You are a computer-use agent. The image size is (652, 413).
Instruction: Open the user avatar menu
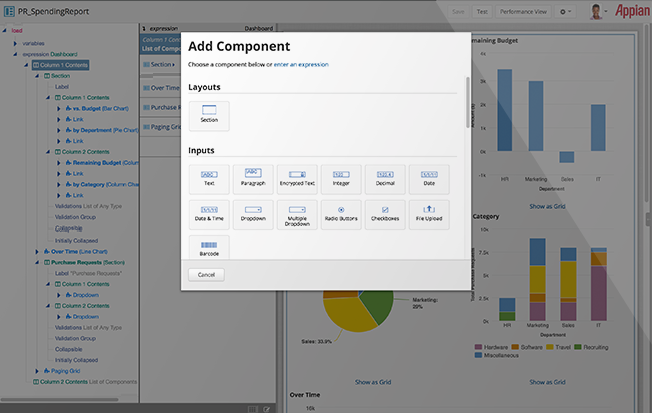(599, 11)
